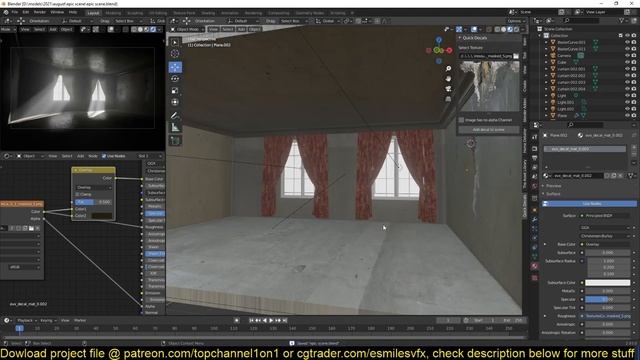
Task: Toggle Collection exclude-from-view-layer checkbox
Action: point(620,36)
